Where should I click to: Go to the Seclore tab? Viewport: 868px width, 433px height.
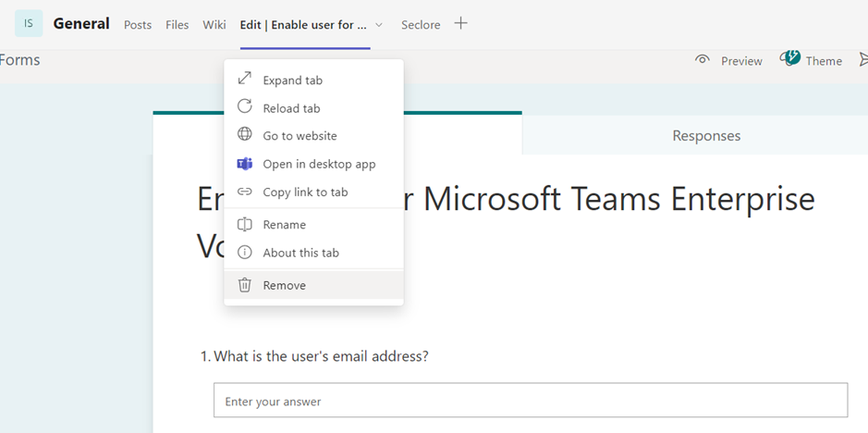pyautogui.click(x=421, y=25)
